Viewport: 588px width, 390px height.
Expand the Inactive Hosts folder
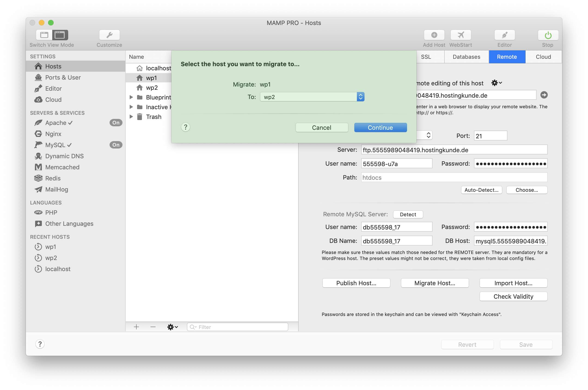[x=132, y=107]
